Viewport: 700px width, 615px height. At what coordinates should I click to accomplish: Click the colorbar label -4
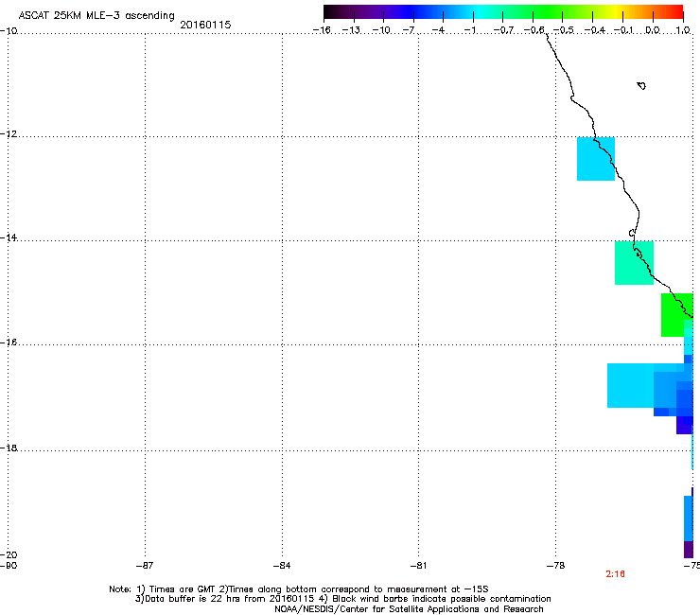click(x=438, y=30)
